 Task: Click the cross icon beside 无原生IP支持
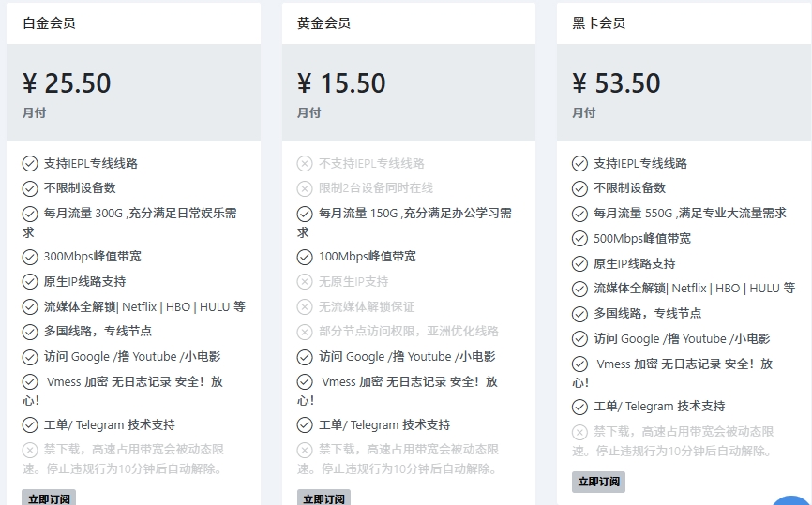pyautogui.click(x=305, y=282)
